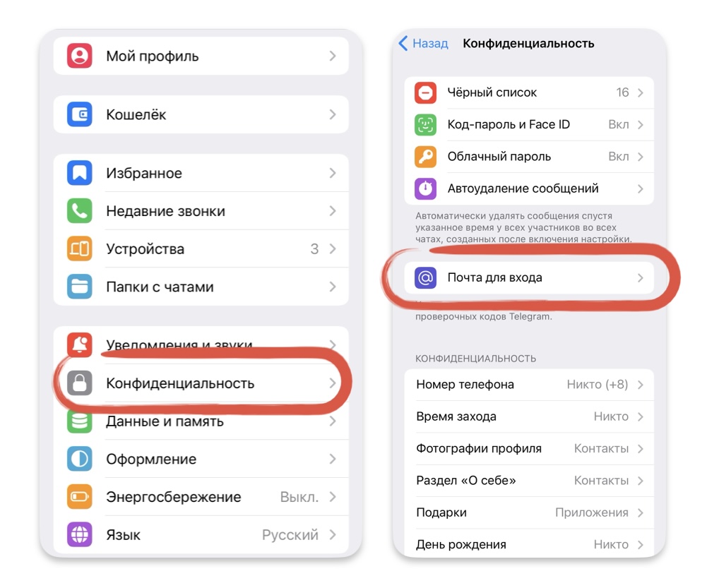Tap the Saved Messages bookmark icon
This screenshot has height=588, width=707.
pyautogui.click(x=79, y=173)
